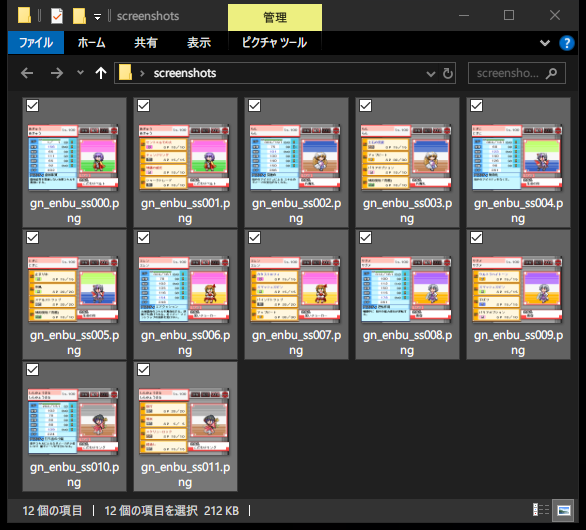586x530 pixels.
Task: Expand the ribbon with the chevron
Action: pyautogui.click(x=545, y=43)
